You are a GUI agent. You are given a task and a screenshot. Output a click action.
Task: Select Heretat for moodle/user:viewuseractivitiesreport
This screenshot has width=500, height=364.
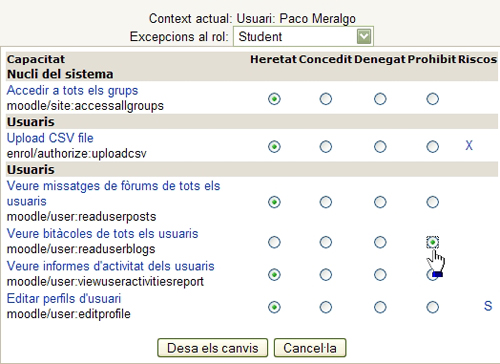coord(274,275)
